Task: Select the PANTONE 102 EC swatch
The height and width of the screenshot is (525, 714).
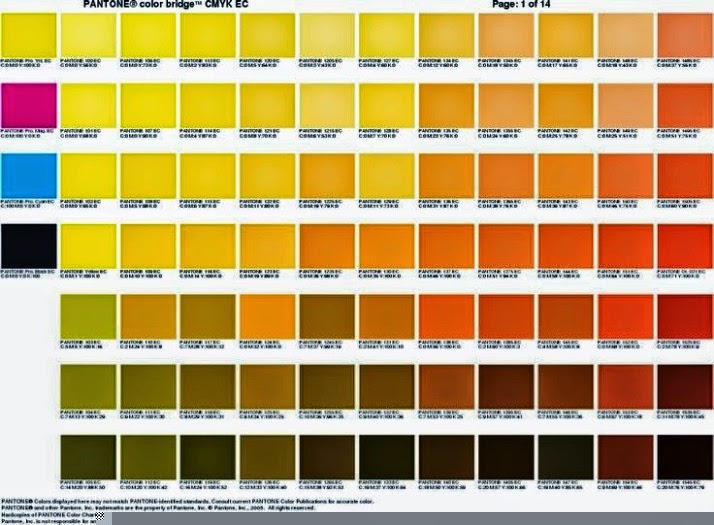Action: [x=88, y=176]
